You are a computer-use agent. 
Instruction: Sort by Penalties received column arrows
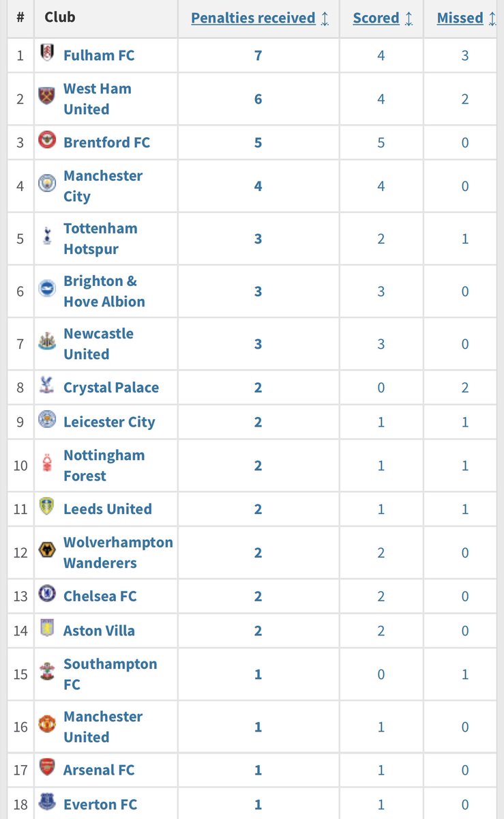click(x=325, y=18)
